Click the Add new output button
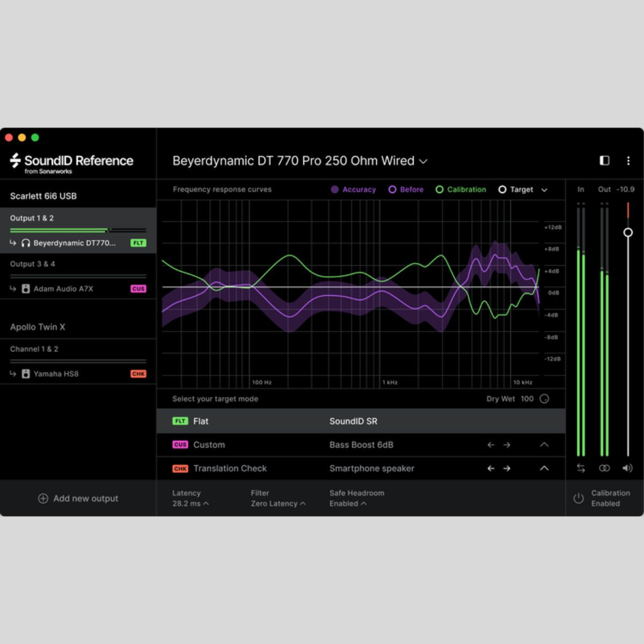644x644 pixels. [78, 499]
